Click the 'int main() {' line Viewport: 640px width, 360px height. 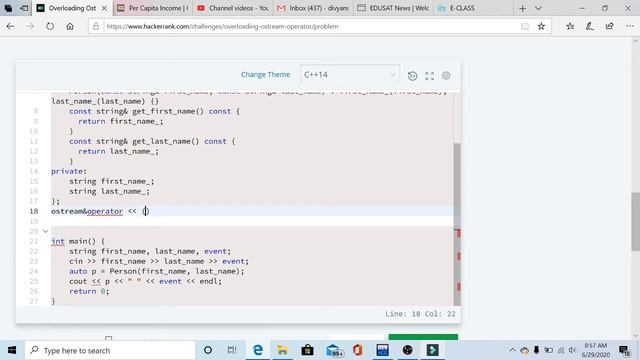pos(78,242)
